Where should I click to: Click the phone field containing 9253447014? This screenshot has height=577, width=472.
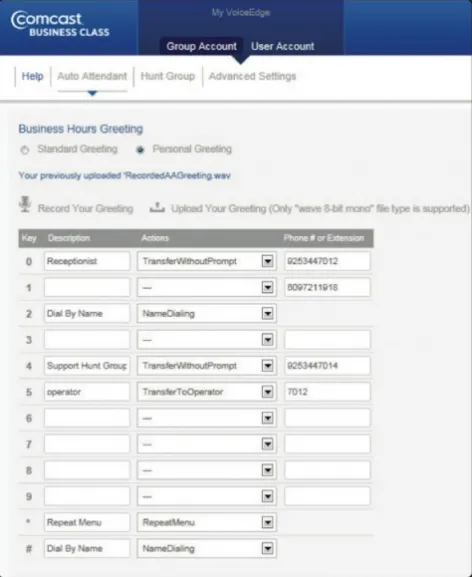pyautogui.click(x=327, y=366)
